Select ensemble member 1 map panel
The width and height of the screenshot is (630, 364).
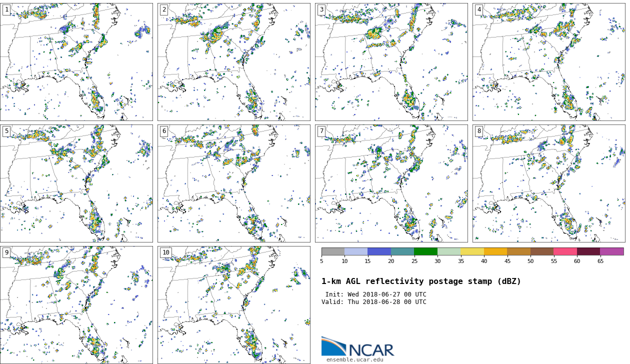[76, 62]
